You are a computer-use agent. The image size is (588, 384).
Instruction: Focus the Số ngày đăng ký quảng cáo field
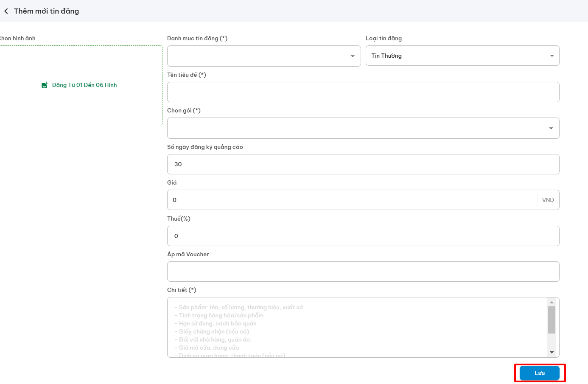coord(363,164)
